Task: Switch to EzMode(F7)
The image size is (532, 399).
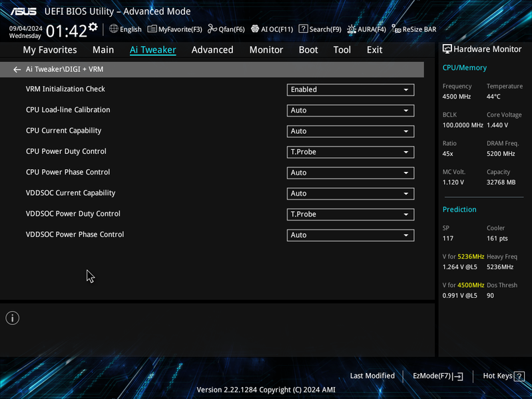Action: tap(437, 376)
